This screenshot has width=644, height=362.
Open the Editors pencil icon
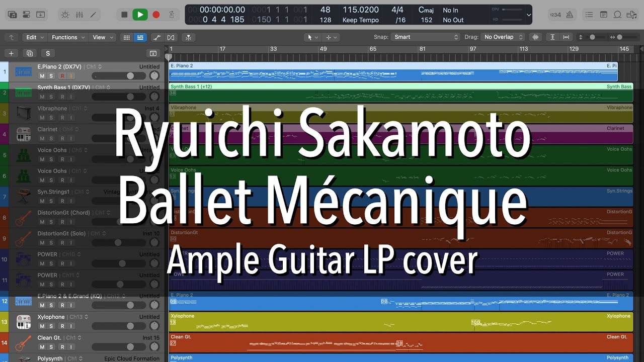[x=93, y=15]
